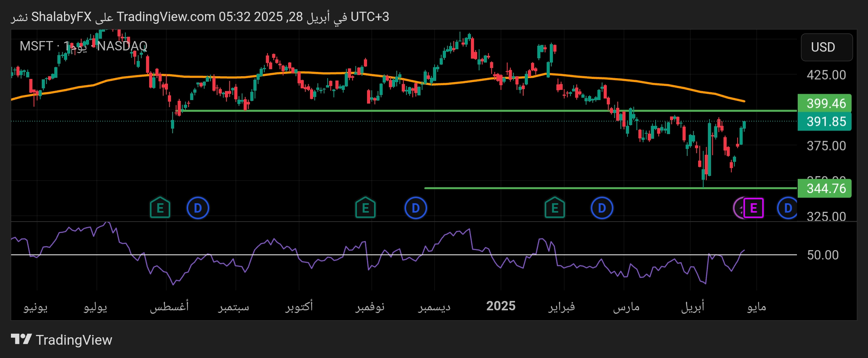This screenshot has height=358, width=868.
Task: Open the USD currency selector
Action: click(827, 47)
